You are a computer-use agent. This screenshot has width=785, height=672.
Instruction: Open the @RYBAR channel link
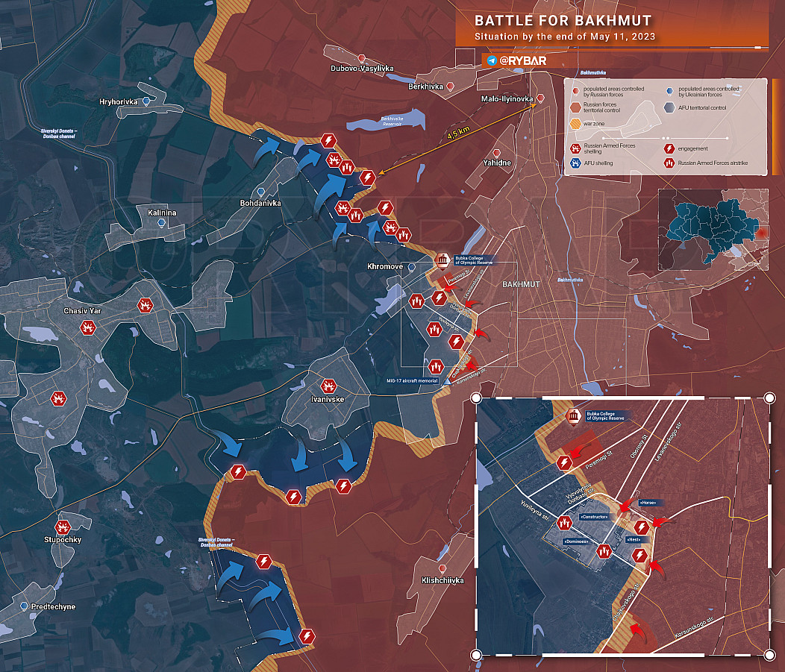pyautogui.click(x=525, y=61)
